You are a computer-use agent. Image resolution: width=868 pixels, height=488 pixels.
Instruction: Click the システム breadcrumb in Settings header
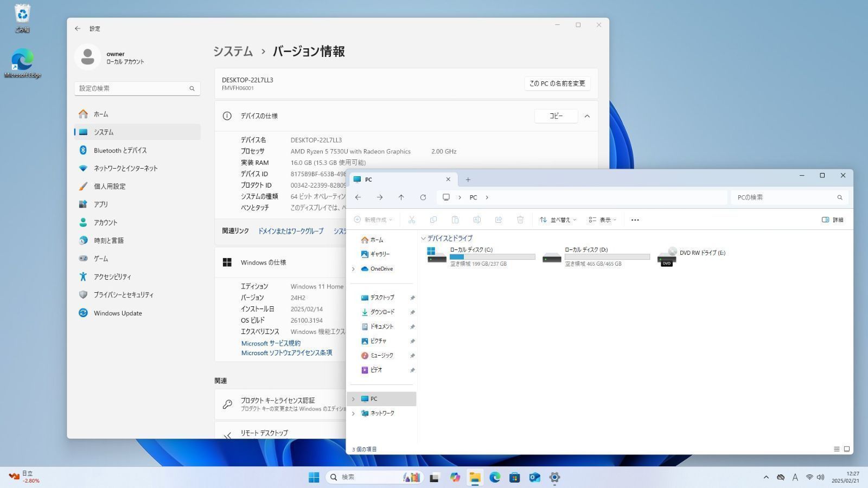point(233,52)
